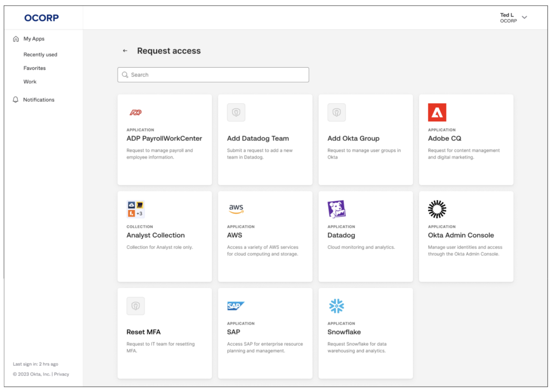The image size is (552, 392).
Task: Select the Datadog app icon
Action: point(337,209)
